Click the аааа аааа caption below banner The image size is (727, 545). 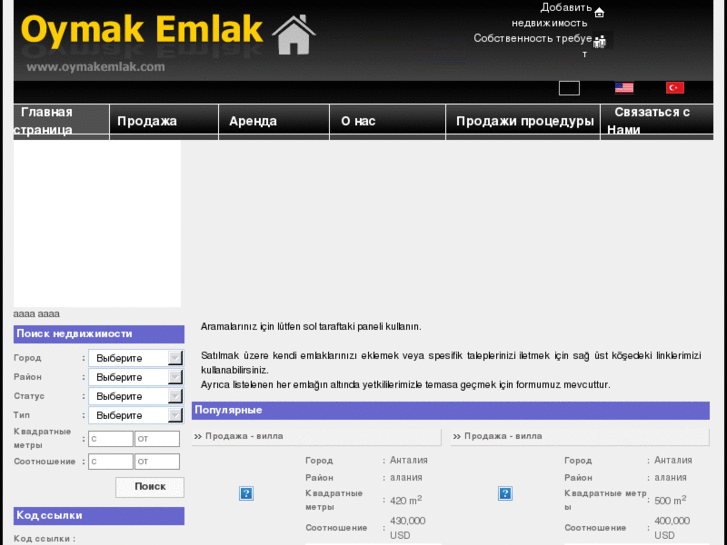coord(37,314)
